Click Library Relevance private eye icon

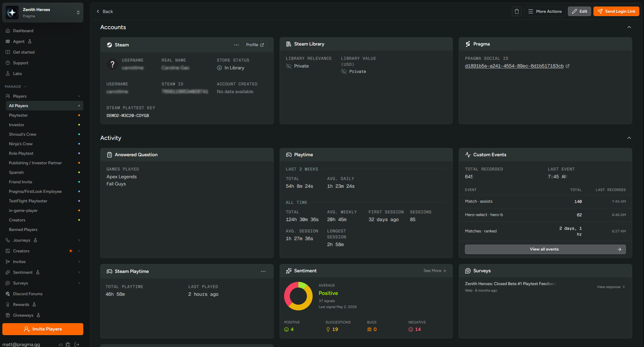pyautogui.click(x=289, y=66)
